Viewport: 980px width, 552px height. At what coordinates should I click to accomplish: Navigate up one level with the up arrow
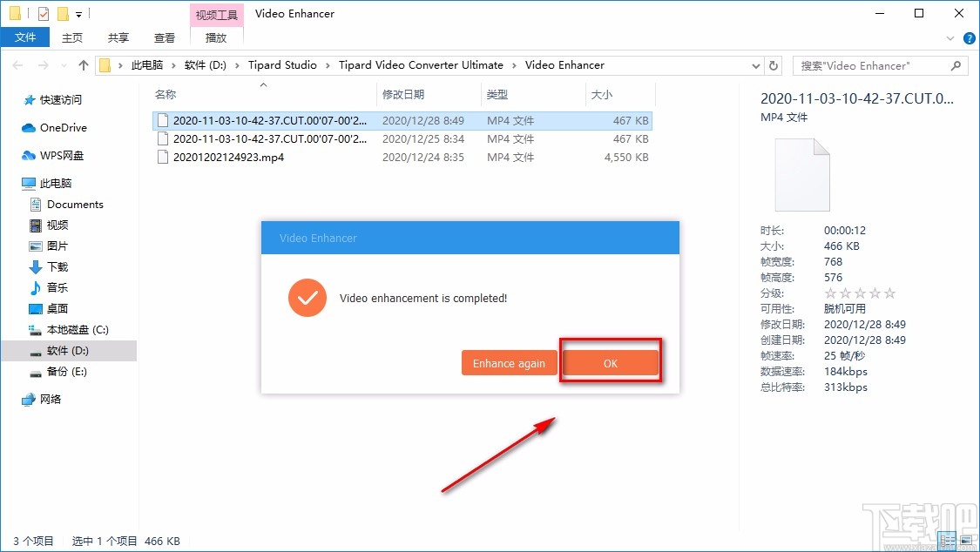click(83, 64)
